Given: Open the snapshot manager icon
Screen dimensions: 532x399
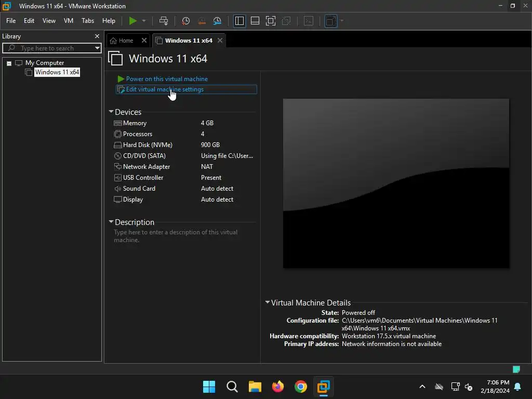Looking at the screenshot, I should point(217,21).
